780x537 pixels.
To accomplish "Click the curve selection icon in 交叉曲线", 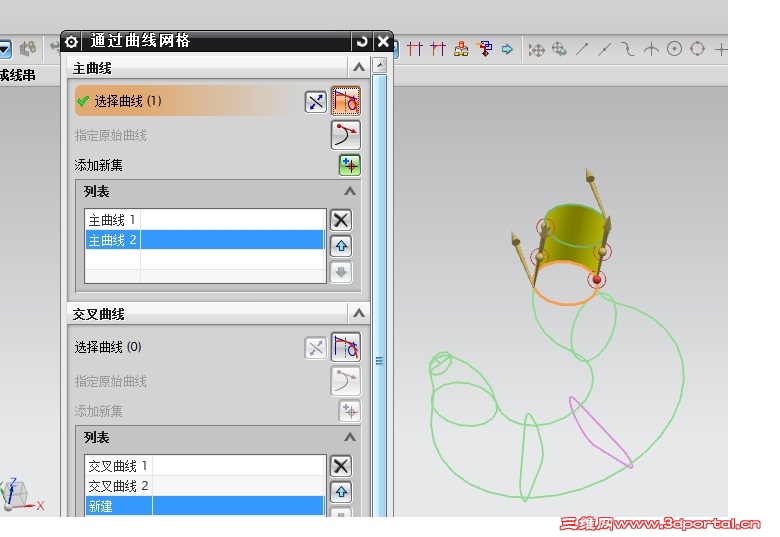I will [346, 347].
